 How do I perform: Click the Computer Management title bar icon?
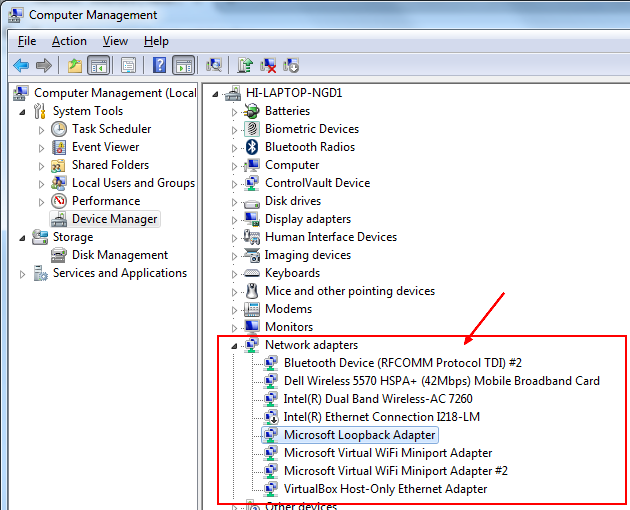(16, 15)
